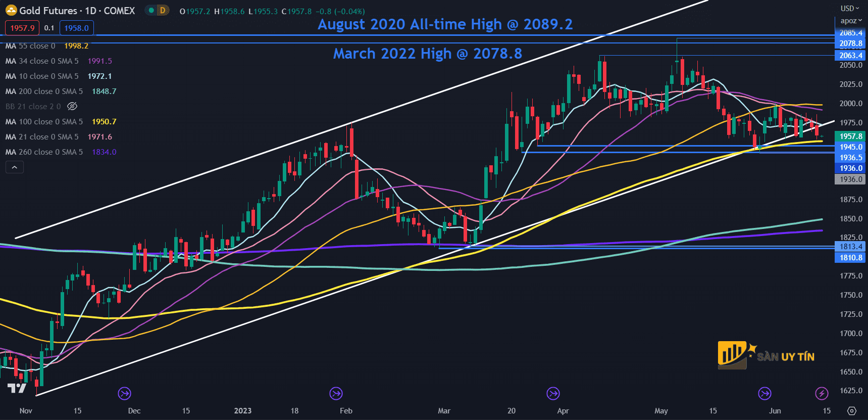868x420 pixels.
Task: Click the 2000.0 price axis value
Action: click(851, 103)
